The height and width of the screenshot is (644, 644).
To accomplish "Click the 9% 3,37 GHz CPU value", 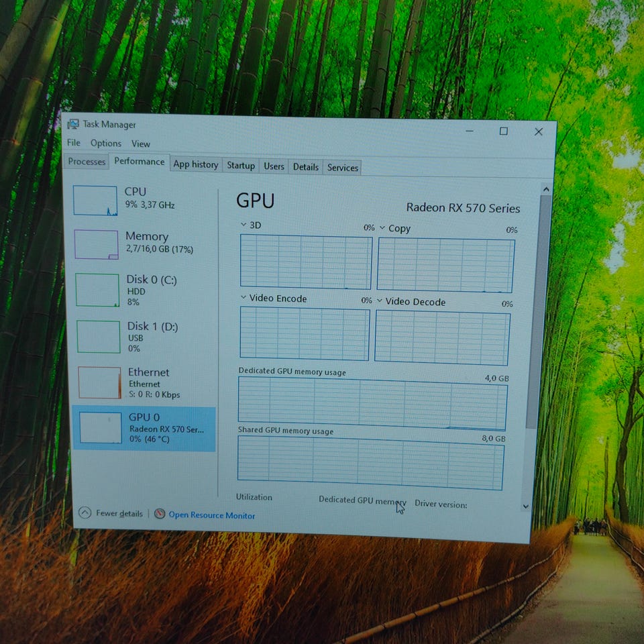I will 150,205.
